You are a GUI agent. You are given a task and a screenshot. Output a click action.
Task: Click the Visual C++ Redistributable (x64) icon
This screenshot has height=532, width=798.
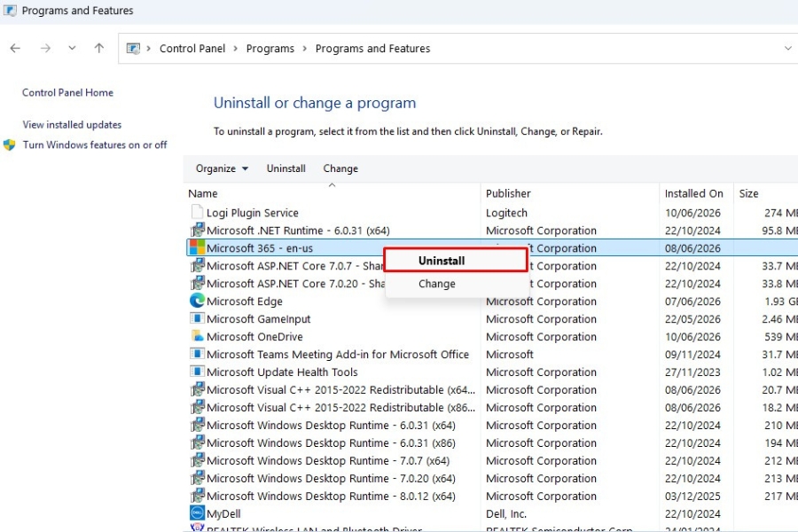click(x=197, y=389)
